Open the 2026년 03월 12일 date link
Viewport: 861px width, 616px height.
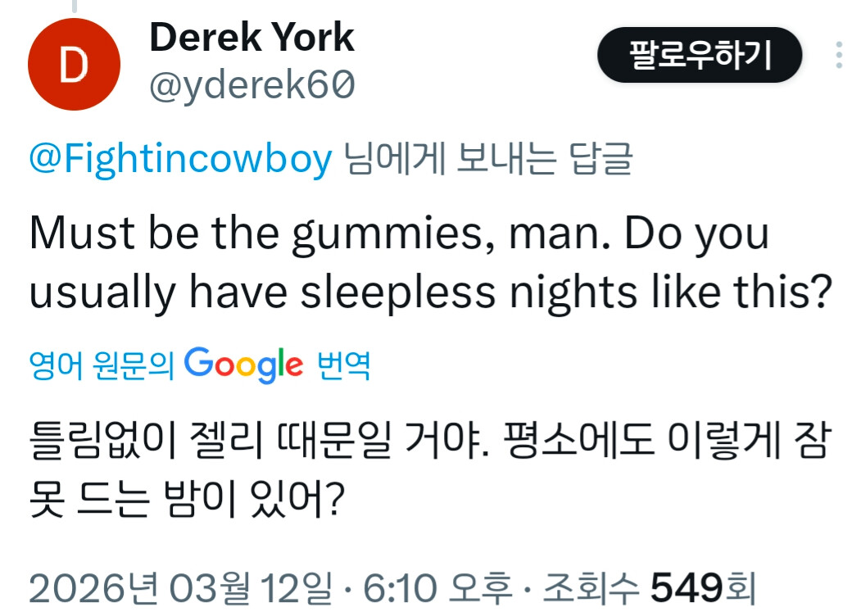tap(181, 589)
